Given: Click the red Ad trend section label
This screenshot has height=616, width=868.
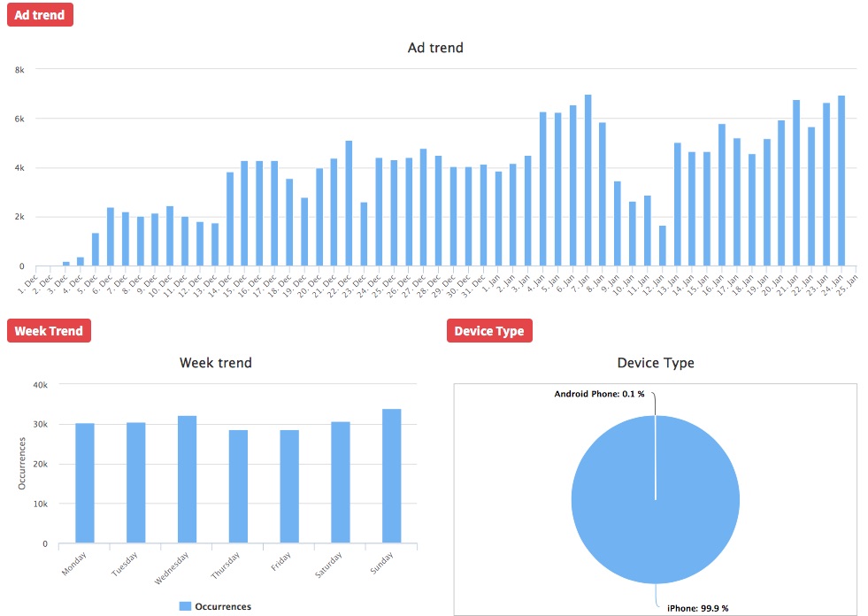Looking at the screenshot, I should (x=40, y=15).
